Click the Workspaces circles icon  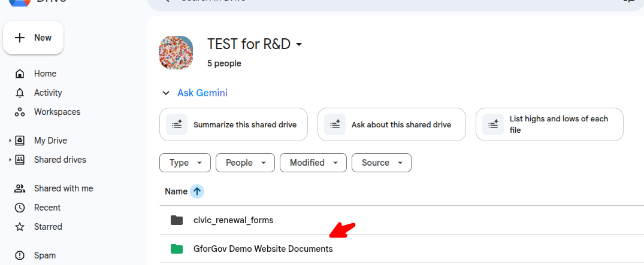click(20, 112)
